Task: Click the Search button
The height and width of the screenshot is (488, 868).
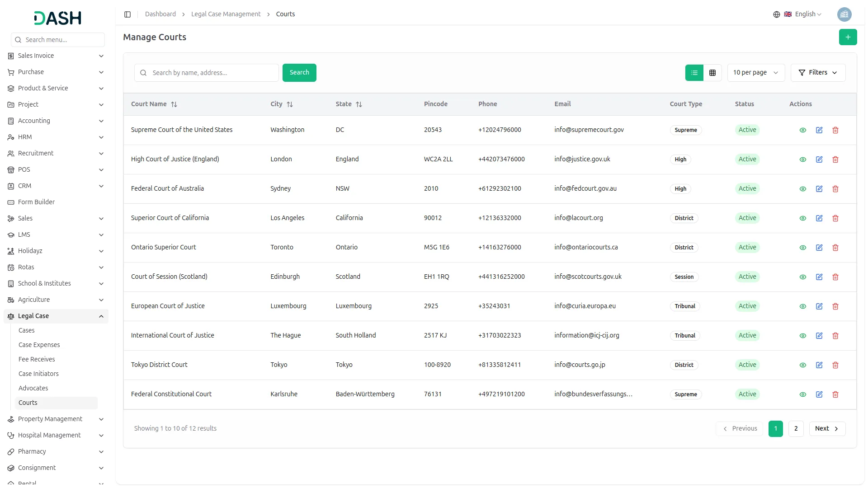Action: [x=299, y=72]
